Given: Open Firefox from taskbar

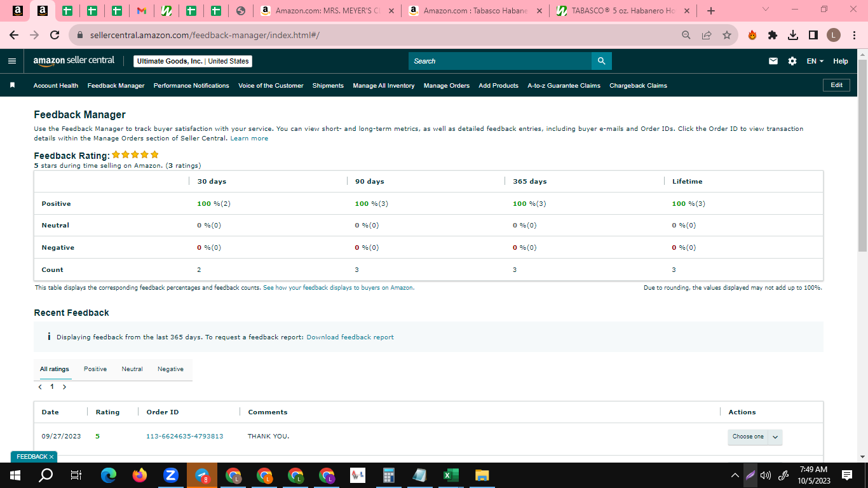Looking at the screenshot, I should point(140,475).
